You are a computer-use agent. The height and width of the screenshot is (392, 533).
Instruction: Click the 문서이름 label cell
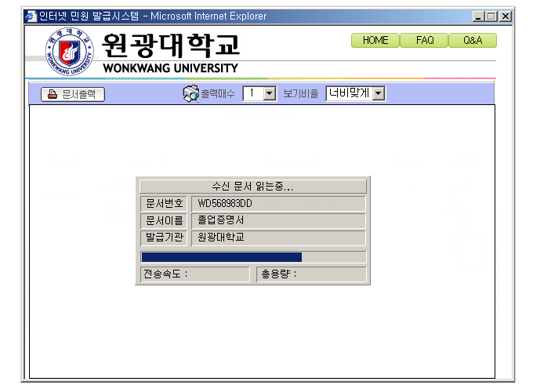[164, 220]
